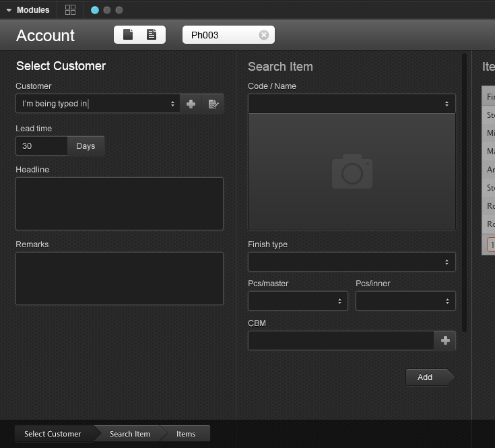
Task: Click the camera image placeholder
Action: point(352,172)
